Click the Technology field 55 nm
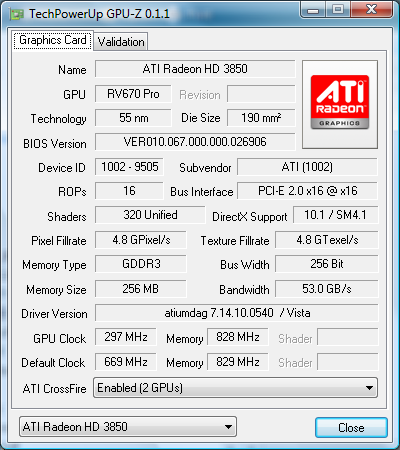400x450 pixels. [x=133, y=118]
